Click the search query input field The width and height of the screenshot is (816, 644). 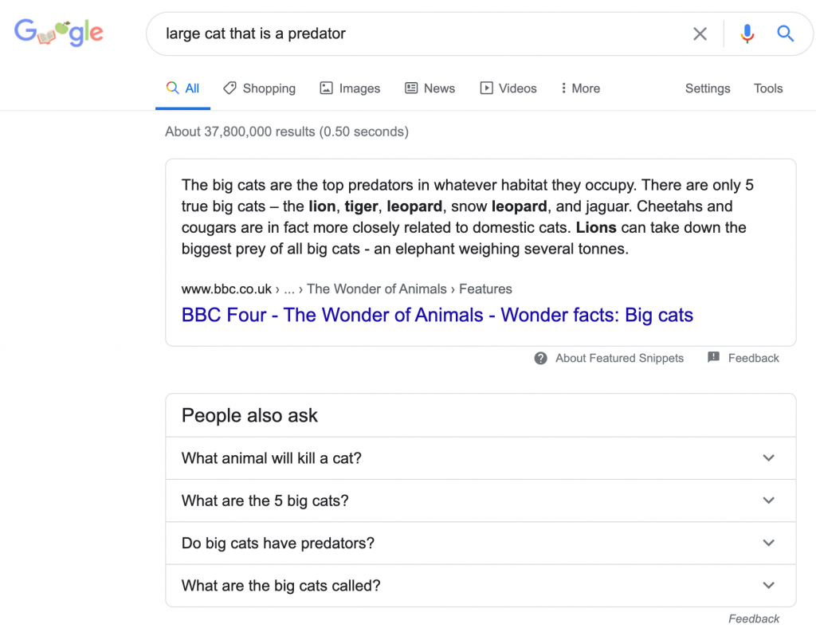(x=422, y=33)
